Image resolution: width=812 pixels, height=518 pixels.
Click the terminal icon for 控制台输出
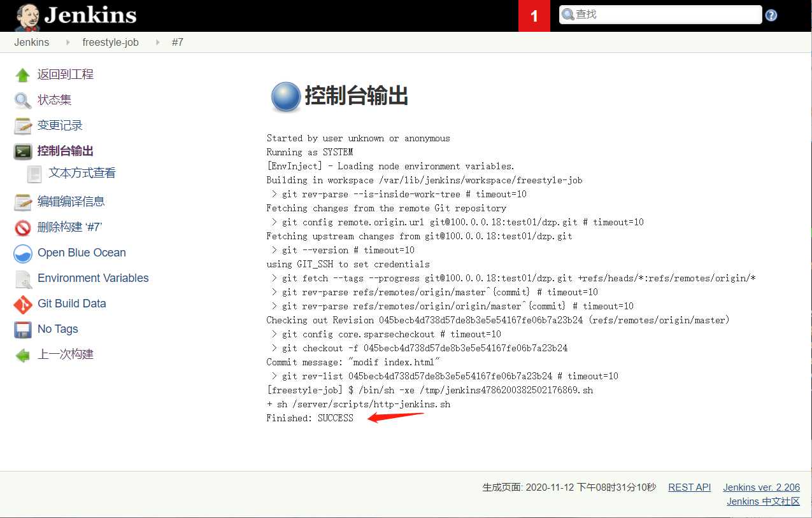coord(22,151)
